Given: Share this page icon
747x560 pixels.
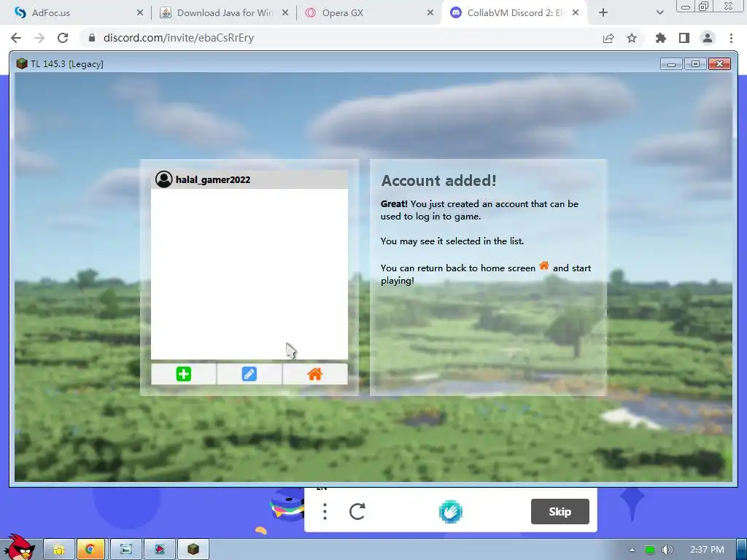Looking at the screenshot, I should pos(608,38).
